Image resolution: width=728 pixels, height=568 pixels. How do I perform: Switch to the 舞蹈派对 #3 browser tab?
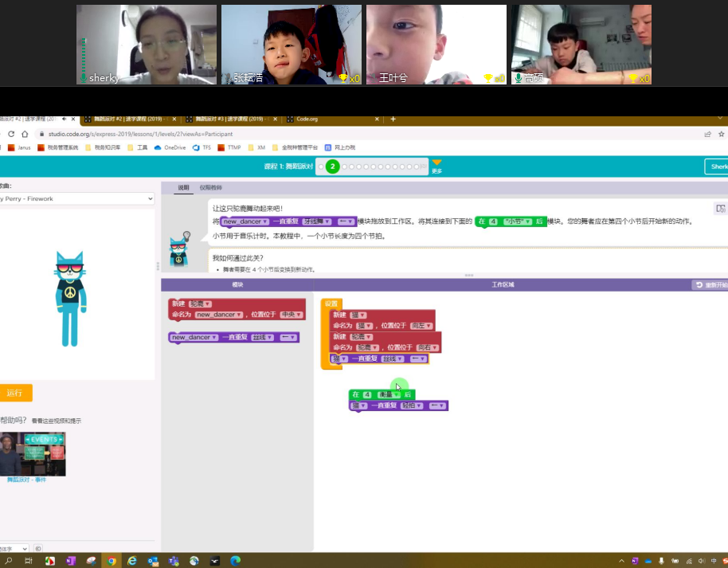(x=231, y=119)
